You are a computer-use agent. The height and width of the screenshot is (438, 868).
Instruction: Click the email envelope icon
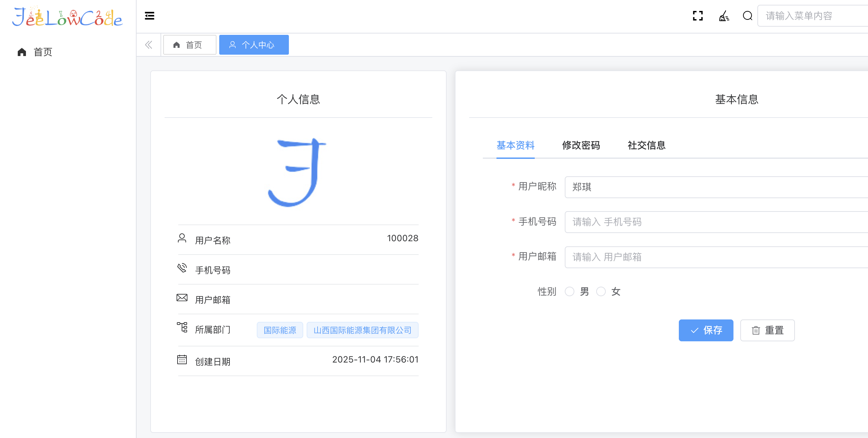[182, 298]
